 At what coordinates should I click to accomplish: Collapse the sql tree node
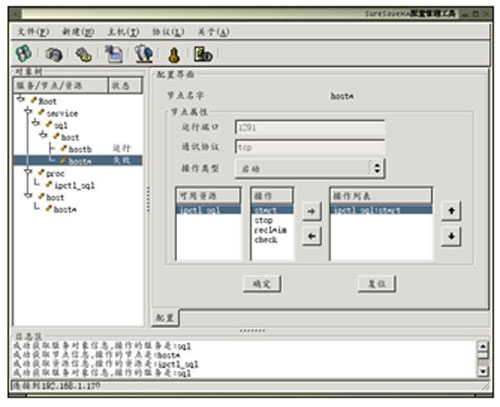[36, 123]
